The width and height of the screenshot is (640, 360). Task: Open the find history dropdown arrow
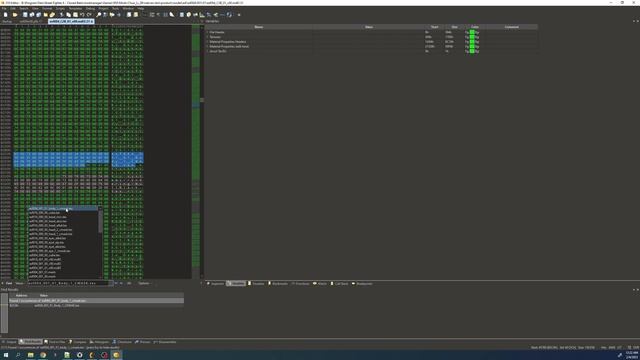click(x=111, y=283)
